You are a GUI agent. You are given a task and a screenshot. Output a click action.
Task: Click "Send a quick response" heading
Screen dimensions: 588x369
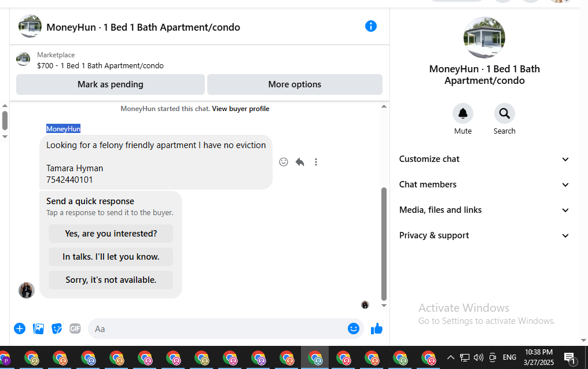coord(90,201)
